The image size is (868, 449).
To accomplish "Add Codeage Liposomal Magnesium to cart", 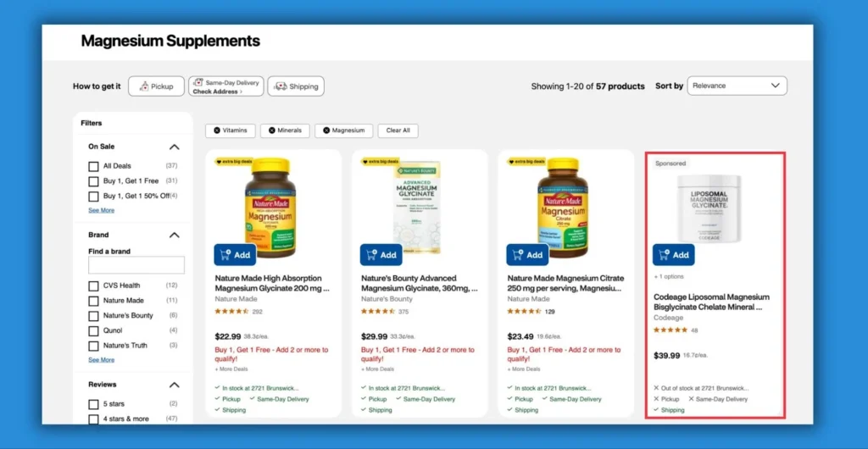I will pyautogui.click(x=674, y=255).
